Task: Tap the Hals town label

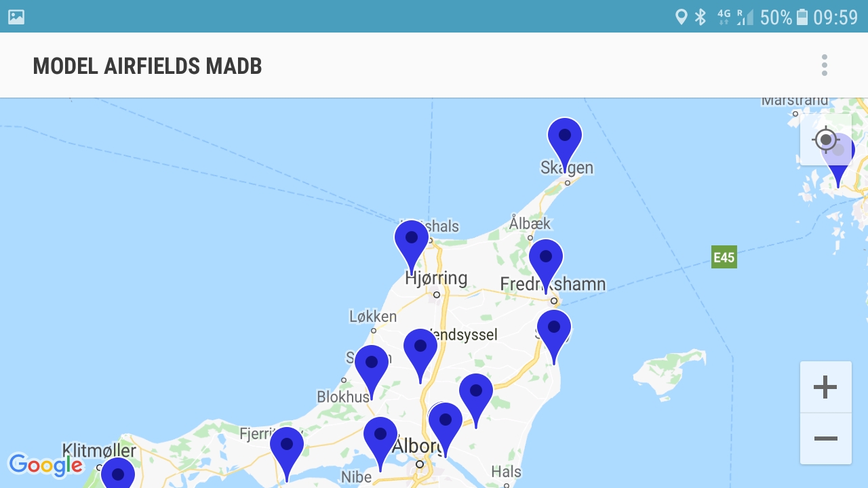Action: (506, 472)
